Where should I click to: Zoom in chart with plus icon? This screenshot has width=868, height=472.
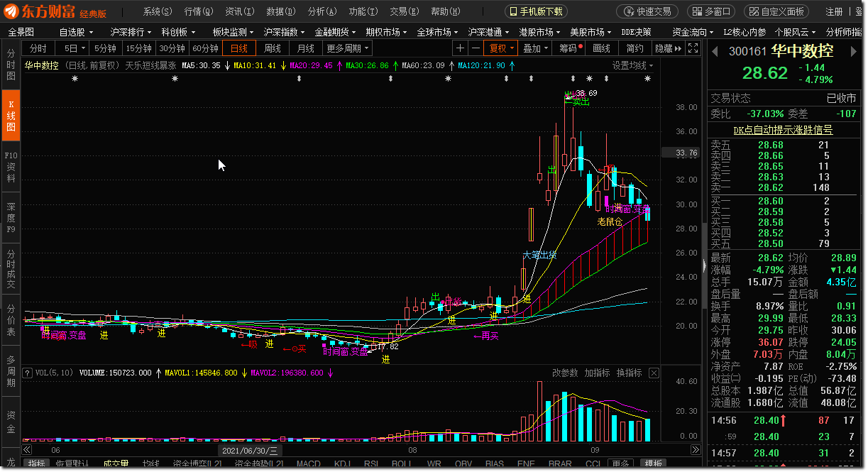tap(461, 48)
